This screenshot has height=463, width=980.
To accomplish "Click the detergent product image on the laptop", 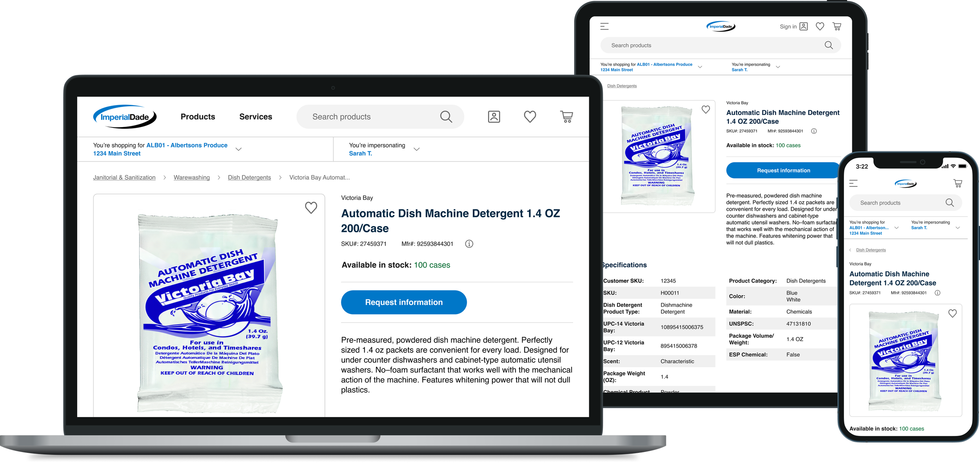I will [x=209, y=313].
